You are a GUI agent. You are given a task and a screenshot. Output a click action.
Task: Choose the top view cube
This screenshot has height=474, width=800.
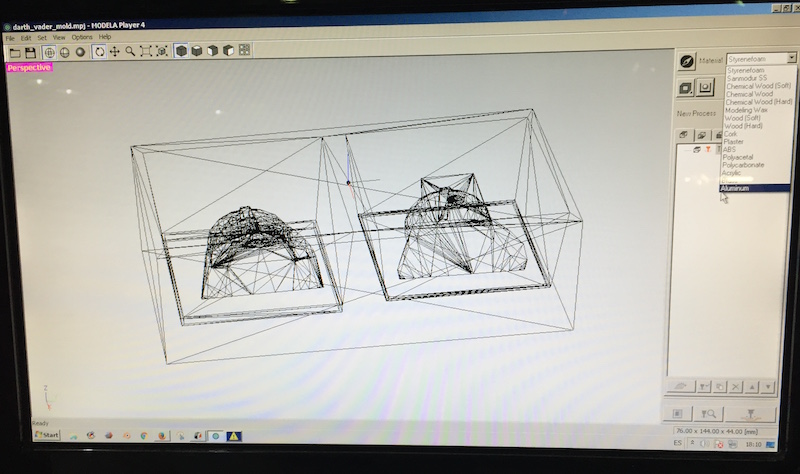[x=197, y=50]
